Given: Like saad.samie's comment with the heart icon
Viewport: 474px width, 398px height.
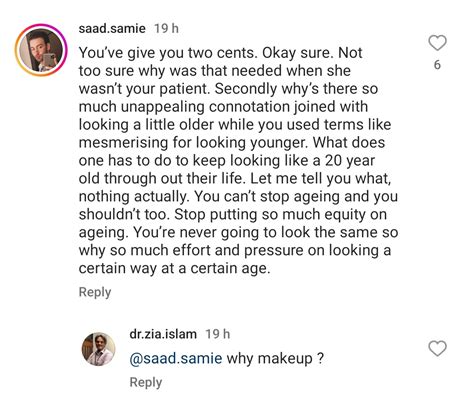Looking at the screenshot, I should [437, 43].
